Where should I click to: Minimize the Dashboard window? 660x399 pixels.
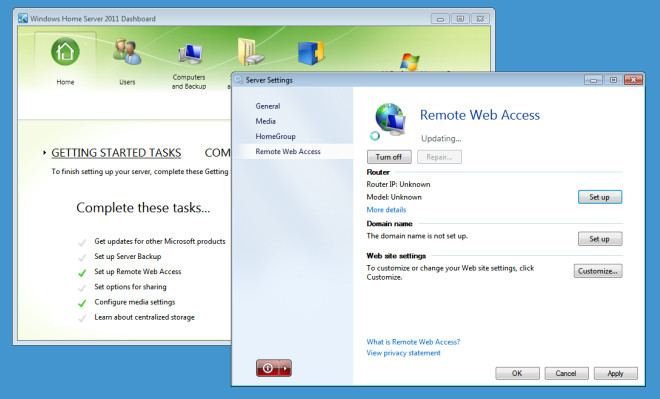coord(440,19)
